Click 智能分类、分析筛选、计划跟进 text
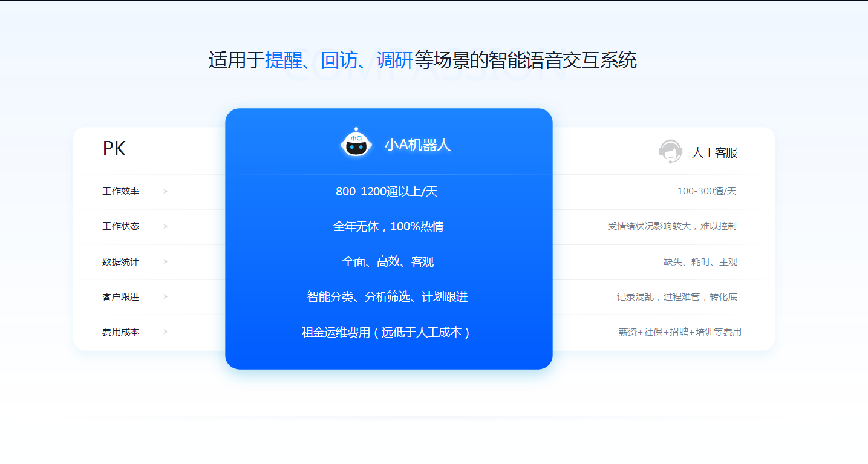Screen dimensions: 868x464 [387, 297]
